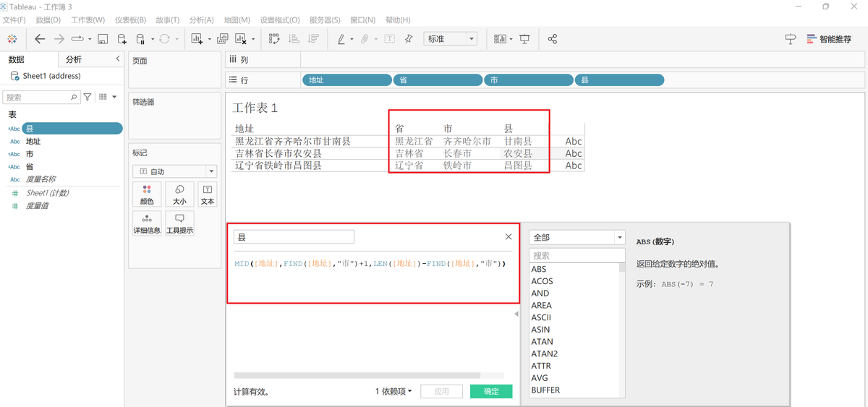The height and width of the screenshot is (407, 868).
Task: Open the 自动 mark type dropdown
Action: pyautogui.click(x=174, y=171)
